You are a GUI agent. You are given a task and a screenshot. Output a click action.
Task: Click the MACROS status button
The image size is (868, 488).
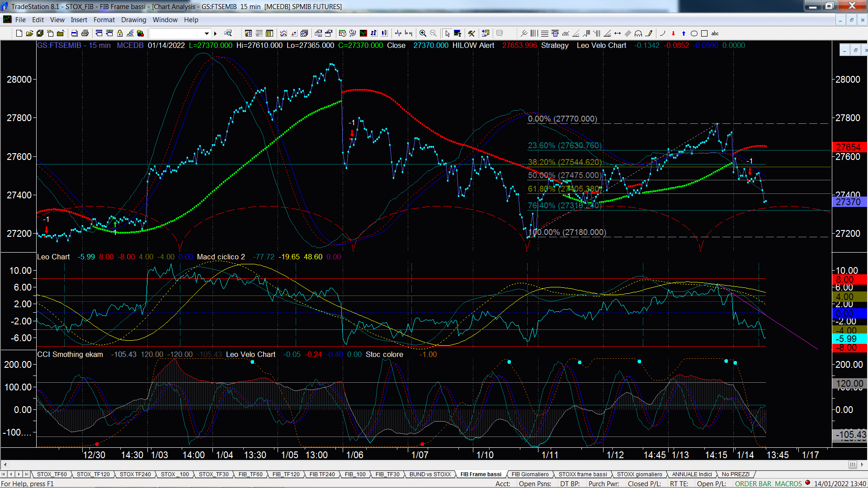click(788, 483)
